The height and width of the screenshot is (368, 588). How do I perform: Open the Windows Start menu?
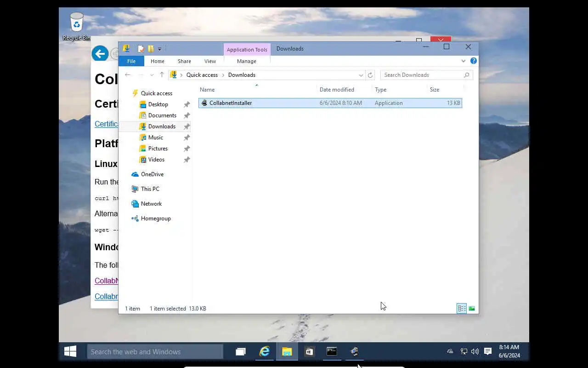[x=70, y=352]
